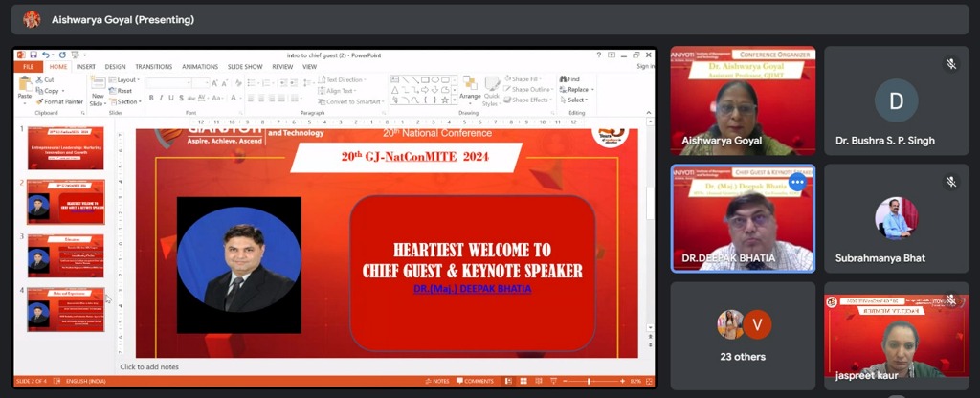Toggle Strikethrough (abc) formatting
Image resolution: width=980 pixels, height=398 pixels.
point(190,99)
